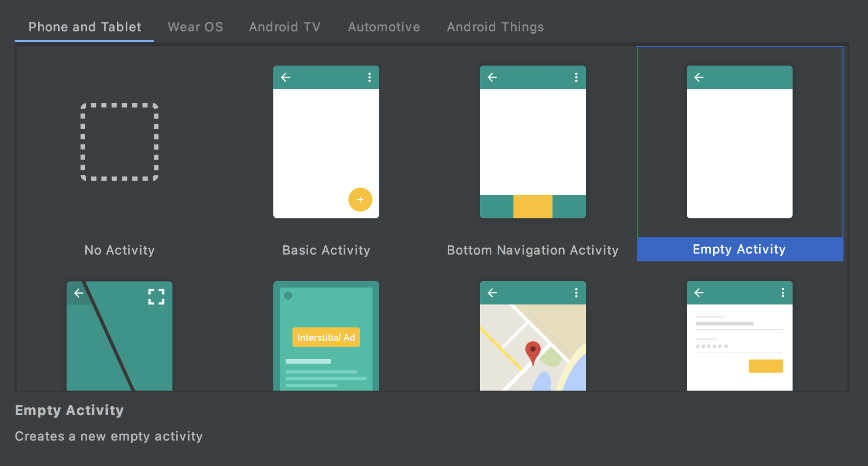Screen dimensions: 868x466
Task: Click the yellow plus FAB in Basic Activity
Action: pos(361,200)
